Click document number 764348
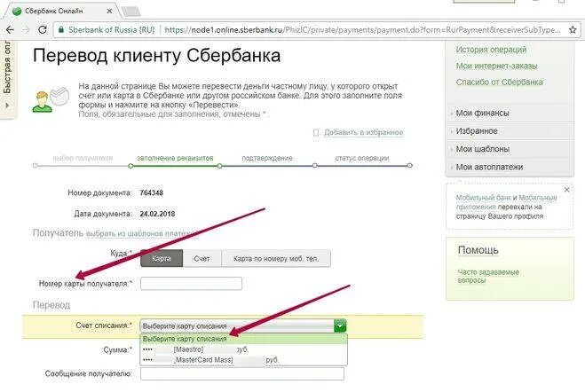The image size is (585, 392). (152, 192)
